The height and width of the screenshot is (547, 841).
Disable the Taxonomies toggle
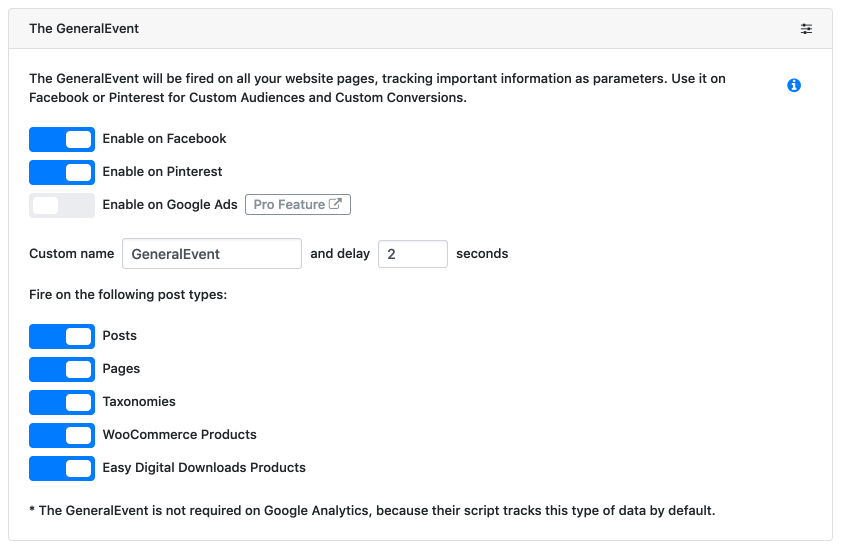[x=62, y=402]
